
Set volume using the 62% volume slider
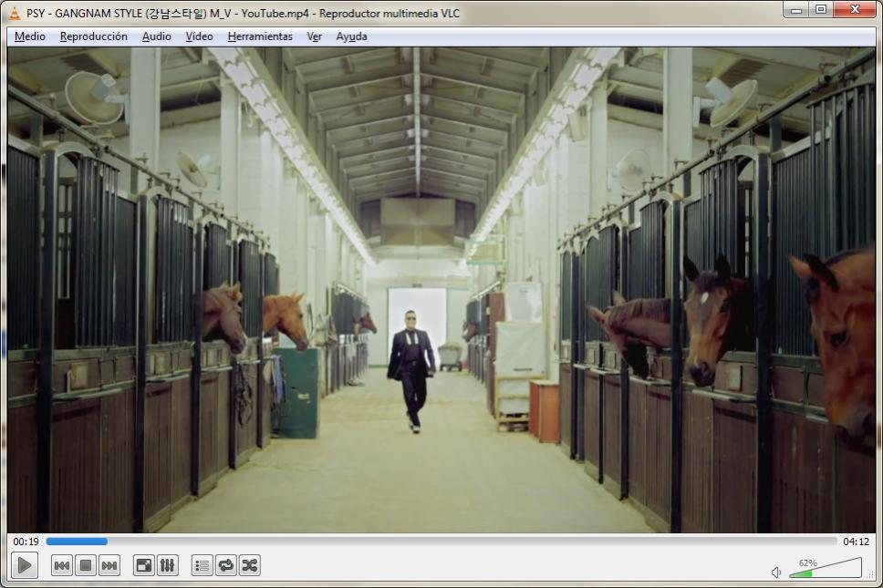click(x=826, y=568)
